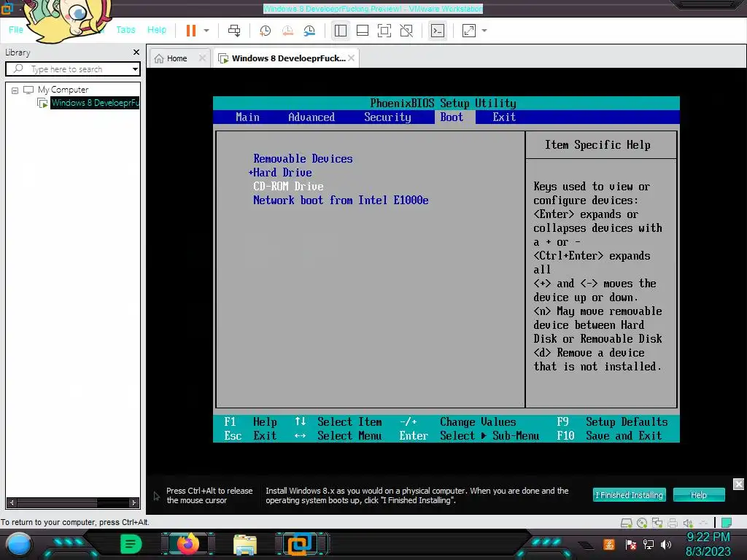Open the Action Center flag icon

coord(631,544)
